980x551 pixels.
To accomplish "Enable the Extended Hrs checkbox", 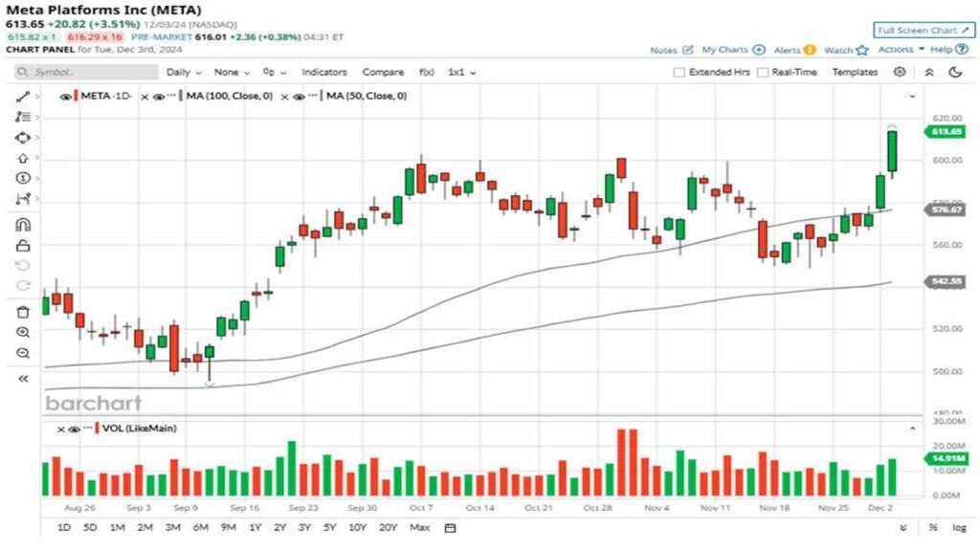I will point(679,72).
